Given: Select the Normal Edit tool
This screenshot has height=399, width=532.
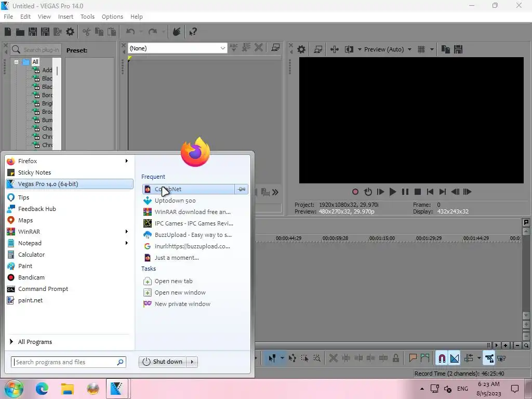Looking at the screenshot, I should pyautogui.click(x=272, y=358).
